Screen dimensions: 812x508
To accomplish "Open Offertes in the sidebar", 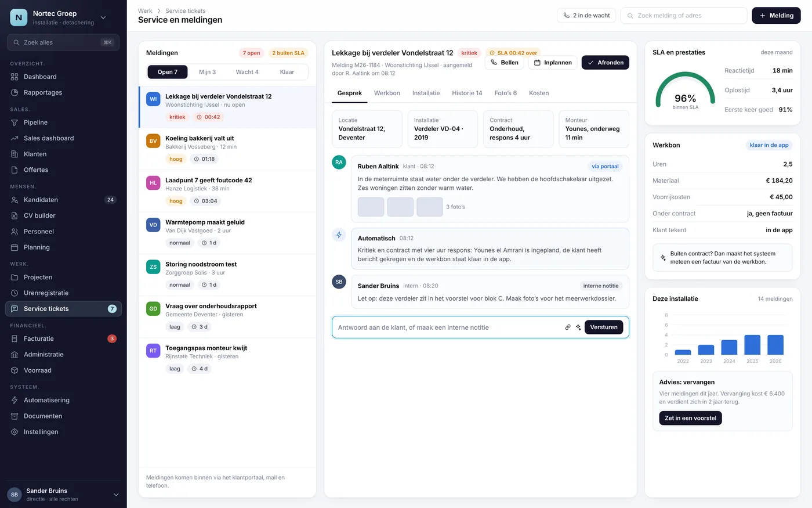I will [63, 170].
